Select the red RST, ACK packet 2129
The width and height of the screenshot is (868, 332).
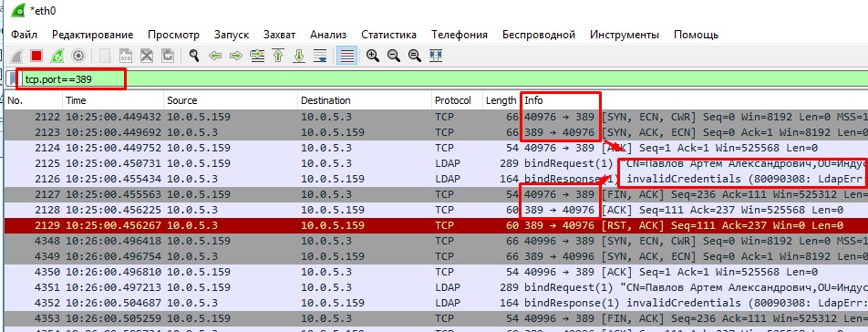pyautogui.click(x=436, y=225)
